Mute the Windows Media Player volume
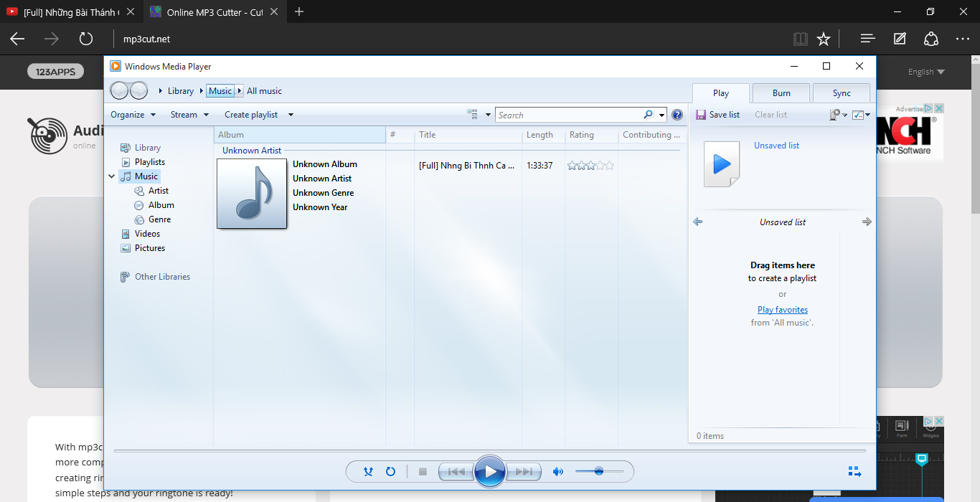Viewport: 980px width, 502px height. [x=557, y=472]
